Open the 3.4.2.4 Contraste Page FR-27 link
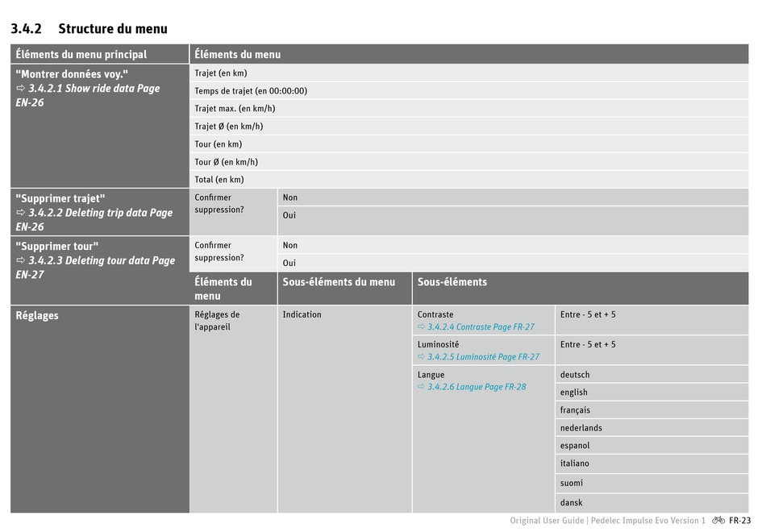The width and height of the screenshot is (766, 532). coord(481,327)
